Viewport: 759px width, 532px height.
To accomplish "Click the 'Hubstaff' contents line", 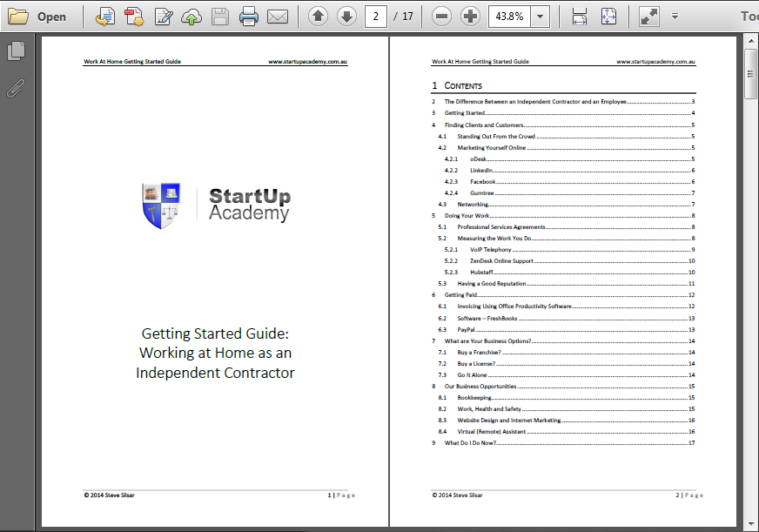I will (570, 272).
